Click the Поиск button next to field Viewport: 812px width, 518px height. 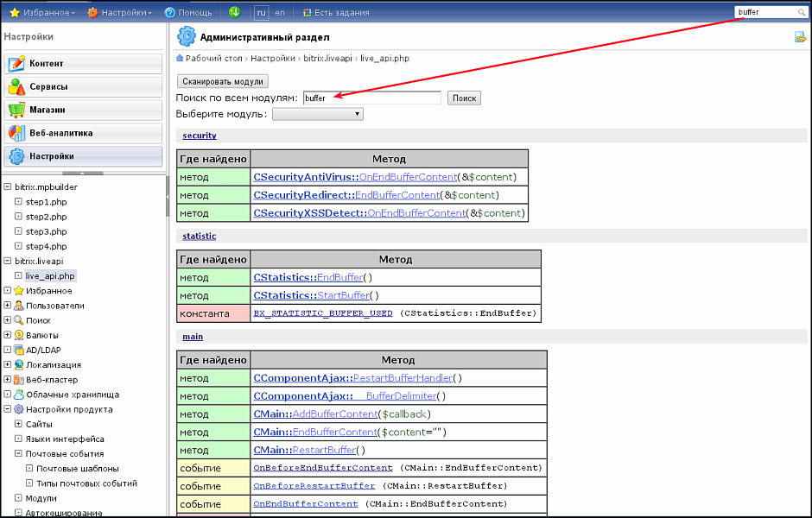point(464,98)
